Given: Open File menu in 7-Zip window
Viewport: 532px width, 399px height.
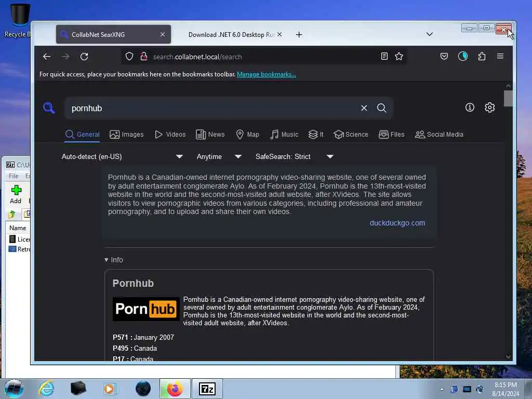Looking at the screenshot, I should point(14,176).
